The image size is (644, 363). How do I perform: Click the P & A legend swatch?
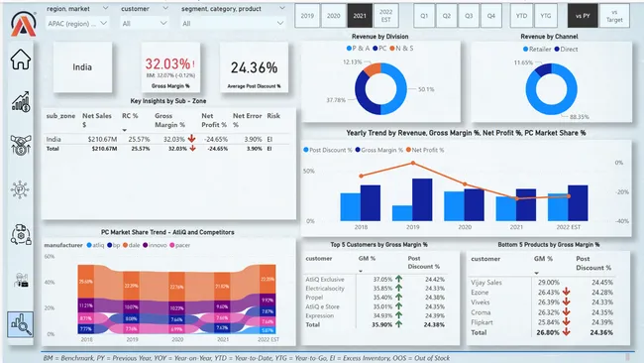pyautogui.click(x=349, y=49)
